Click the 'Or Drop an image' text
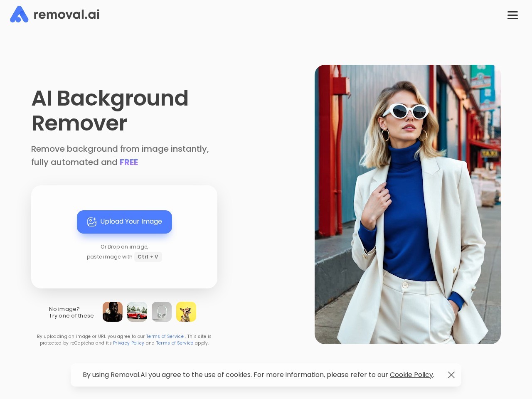 pos(124,247)
